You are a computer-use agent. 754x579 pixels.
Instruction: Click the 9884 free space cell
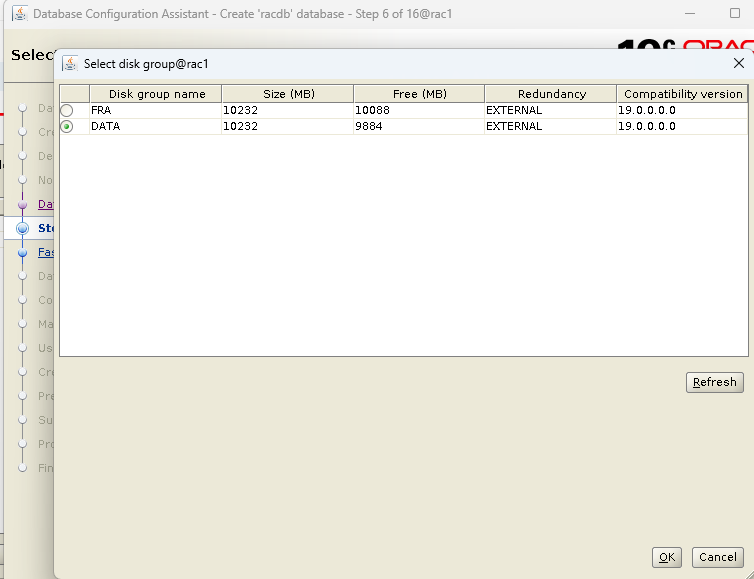point(419,126)
